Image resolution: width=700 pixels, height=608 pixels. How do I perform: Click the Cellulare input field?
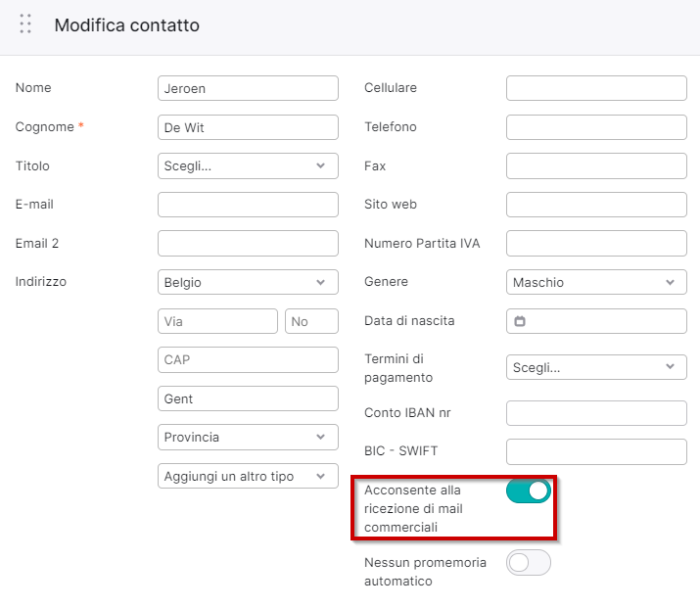(596, 88)
